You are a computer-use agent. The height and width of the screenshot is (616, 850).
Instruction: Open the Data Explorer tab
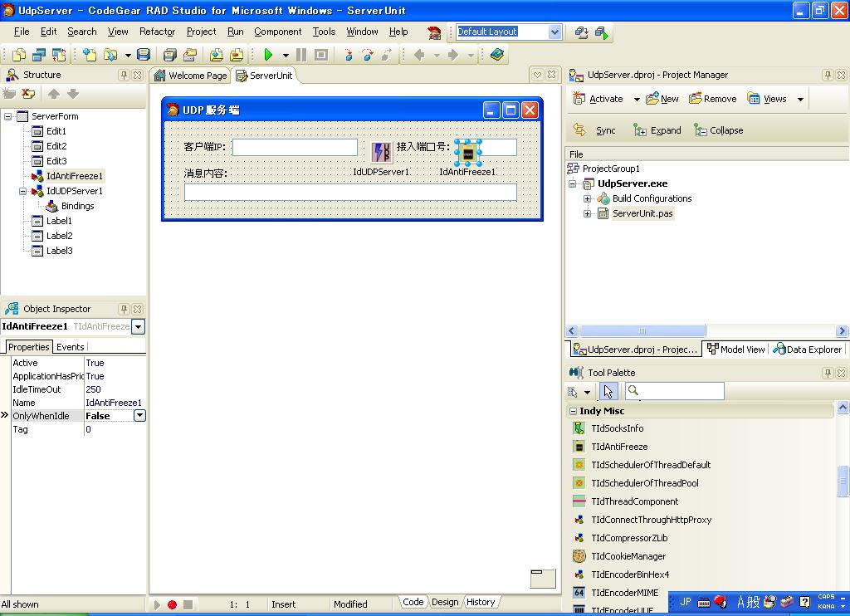(x=808, y=350)
